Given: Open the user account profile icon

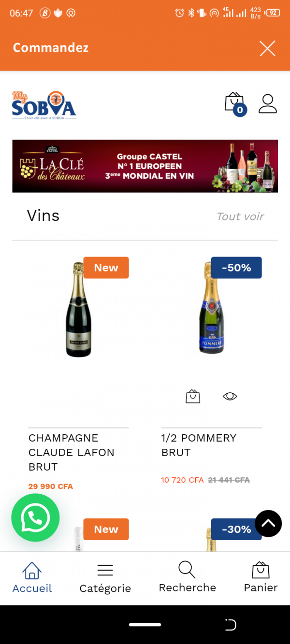Looking at the screenshot, I should (267, 103).
